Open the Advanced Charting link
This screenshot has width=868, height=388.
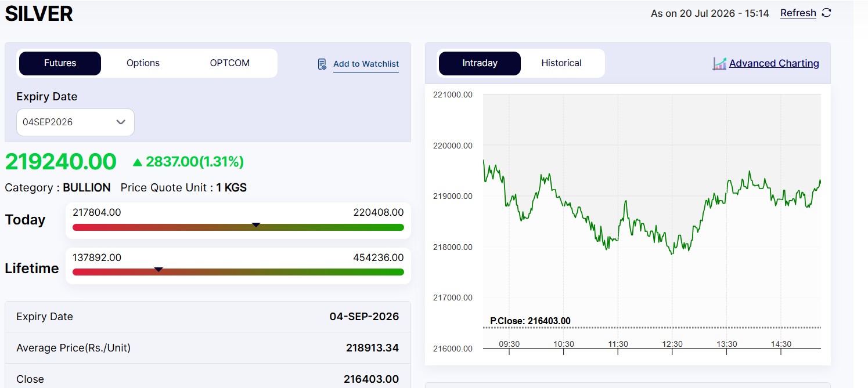(774, 63)
